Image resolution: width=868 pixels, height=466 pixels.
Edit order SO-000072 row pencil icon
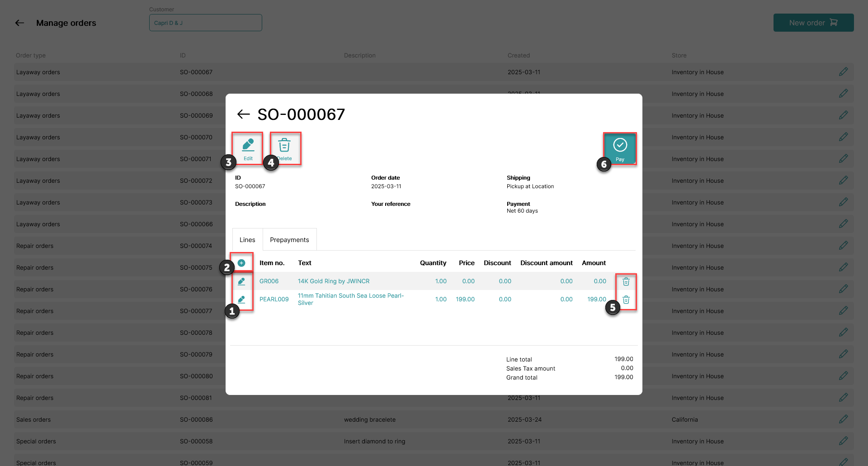tap(843, 181)
